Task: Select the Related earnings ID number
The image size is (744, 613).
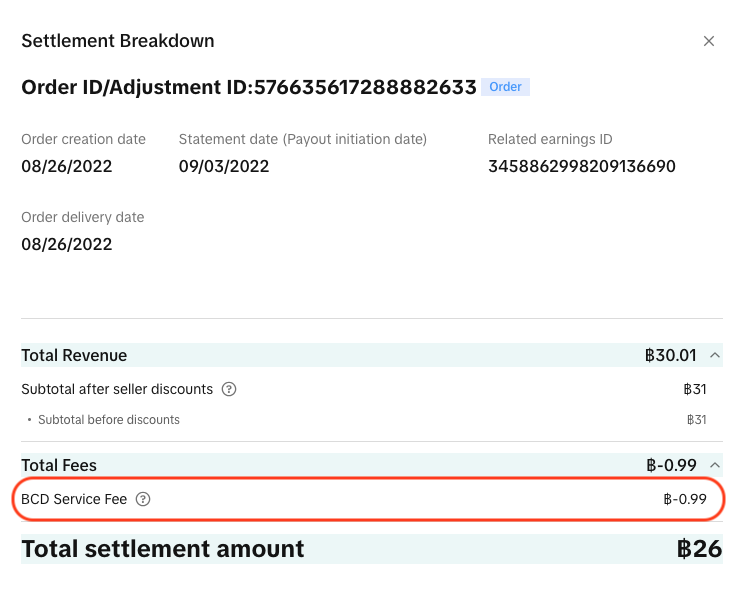Action: (x=581, y=166)
